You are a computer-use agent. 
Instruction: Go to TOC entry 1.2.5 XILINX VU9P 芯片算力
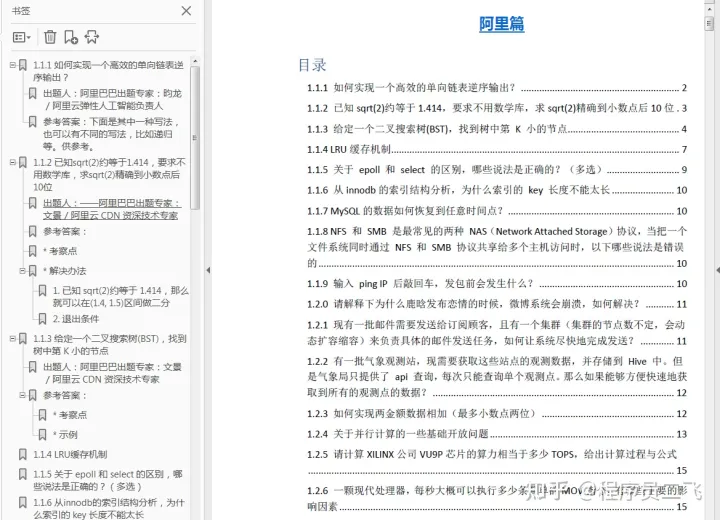coord(497,462)
